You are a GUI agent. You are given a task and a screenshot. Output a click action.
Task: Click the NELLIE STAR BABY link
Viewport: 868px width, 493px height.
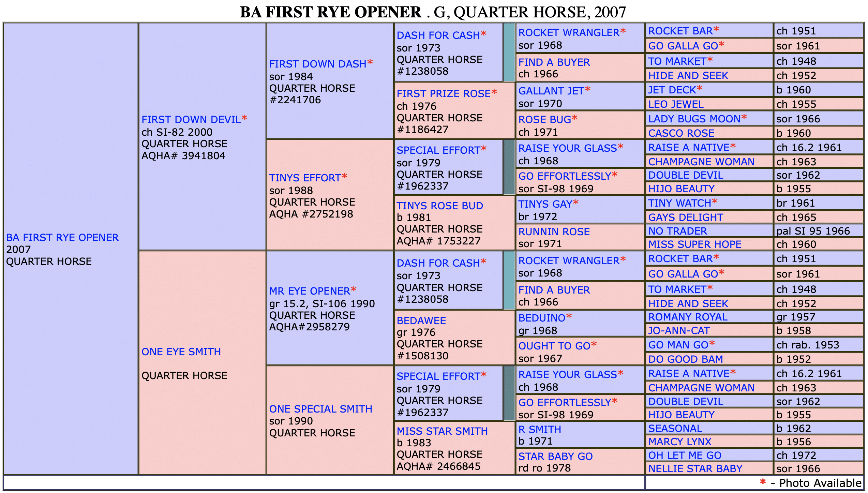coord(695,468)
